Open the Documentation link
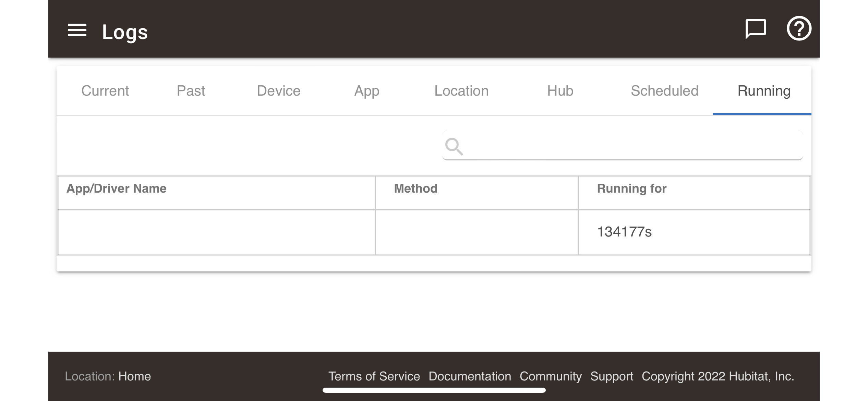Viewport: 868px width, 401px height. [x=470, y=376]
